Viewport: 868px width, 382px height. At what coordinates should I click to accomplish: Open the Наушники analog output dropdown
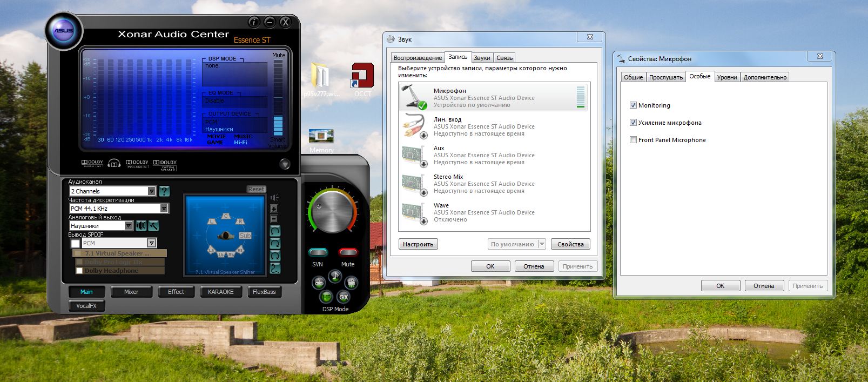[101, 226]
